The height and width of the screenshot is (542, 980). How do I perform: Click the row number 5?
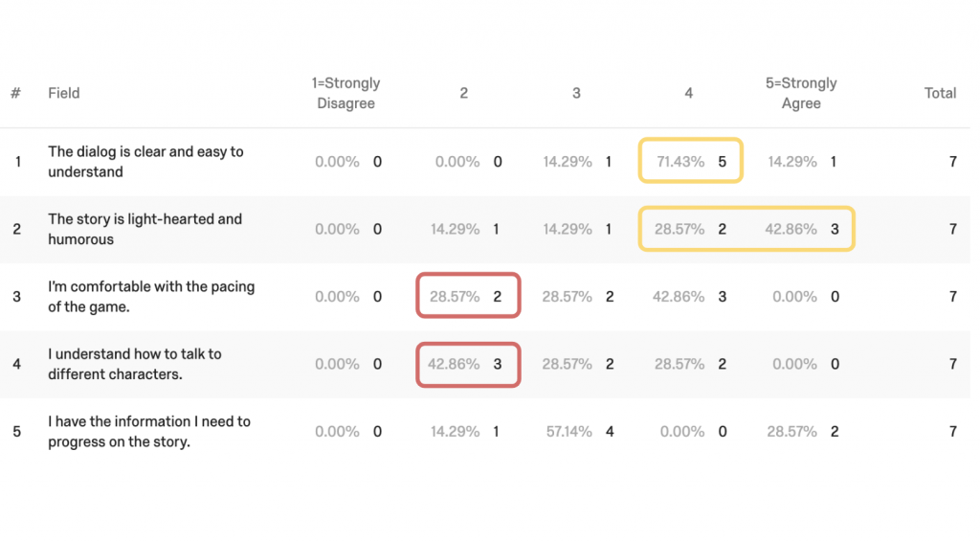click(x=16, y=432)
